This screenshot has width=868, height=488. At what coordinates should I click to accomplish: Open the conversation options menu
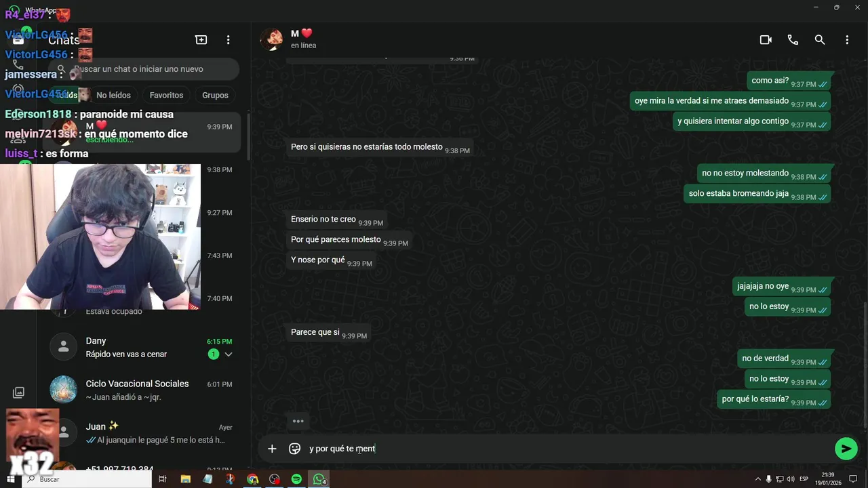point(847,40)
